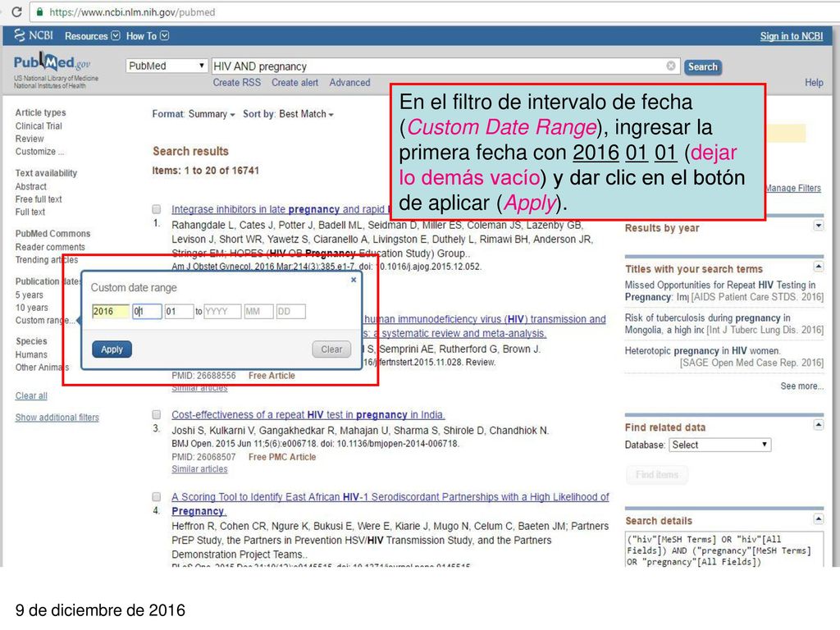Open the Help link
This screenshot has width=840, height=630.
814,83
